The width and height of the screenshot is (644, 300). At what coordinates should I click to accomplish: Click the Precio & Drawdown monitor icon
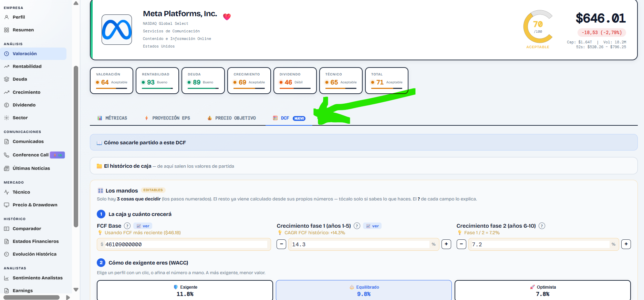(x=7, y=205)
